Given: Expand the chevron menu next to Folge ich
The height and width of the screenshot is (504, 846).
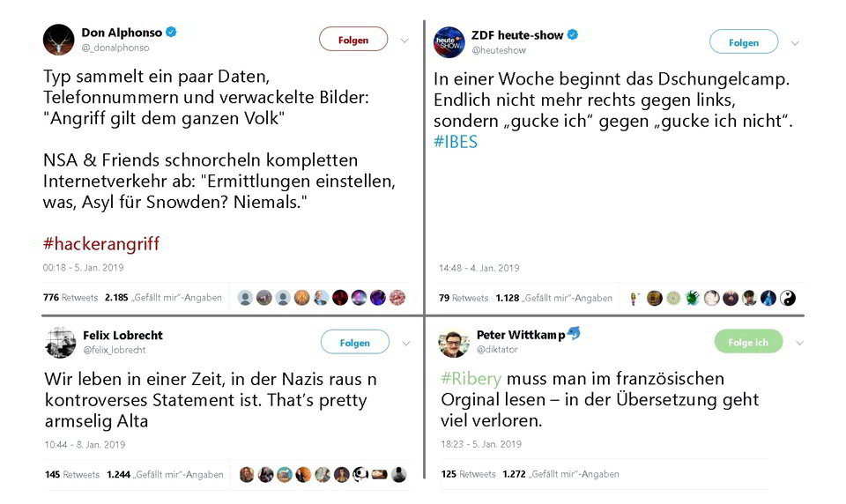Looking at the screenshot, I should (x=799, y=343).
